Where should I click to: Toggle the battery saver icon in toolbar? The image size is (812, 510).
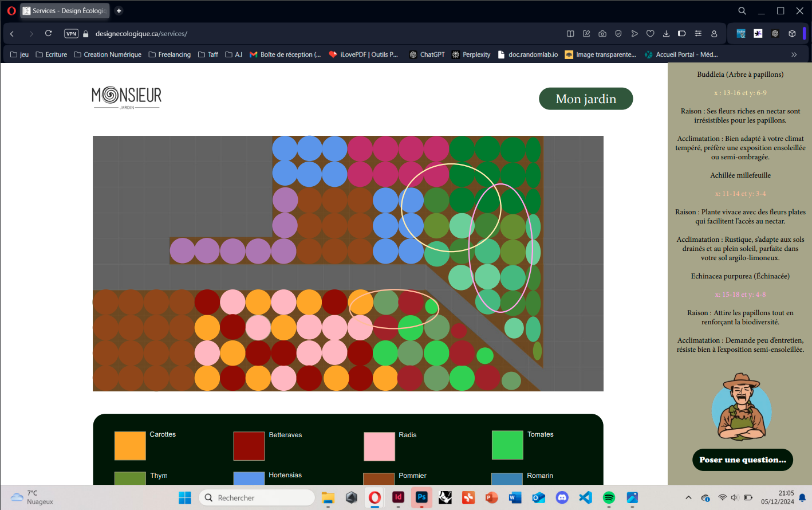[x=682, y=34]
